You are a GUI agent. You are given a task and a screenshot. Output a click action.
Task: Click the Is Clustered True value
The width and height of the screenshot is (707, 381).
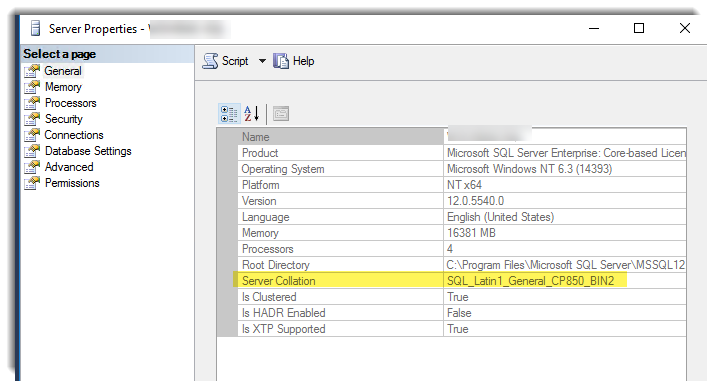[x=458, y=297]
